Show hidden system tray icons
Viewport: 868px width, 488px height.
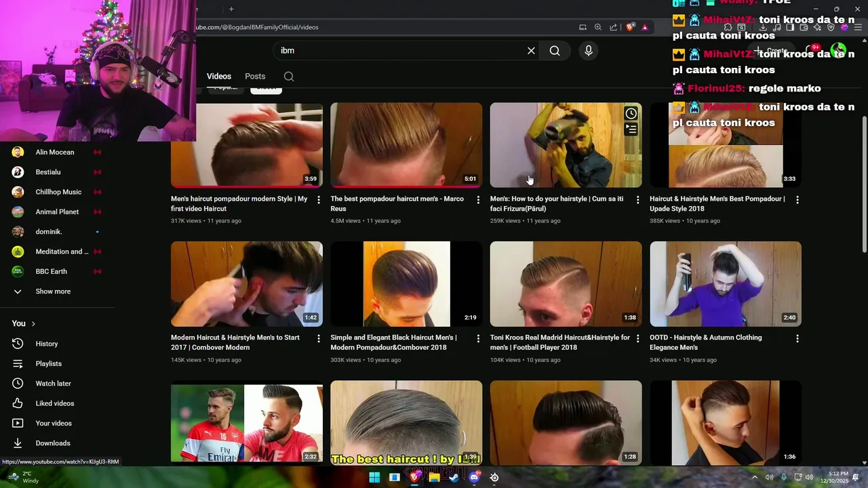[754, 477]
